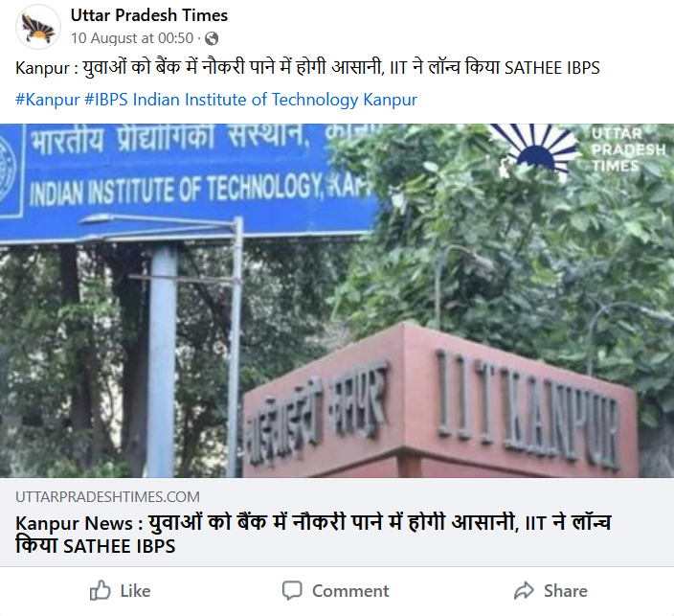Follow the #Kanpur hashtag

(48, 100)
